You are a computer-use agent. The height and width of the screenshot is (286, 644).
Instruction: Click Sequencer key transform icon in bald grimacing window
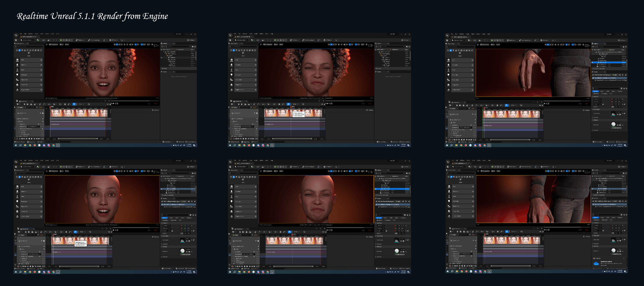(x=280, y=232)
